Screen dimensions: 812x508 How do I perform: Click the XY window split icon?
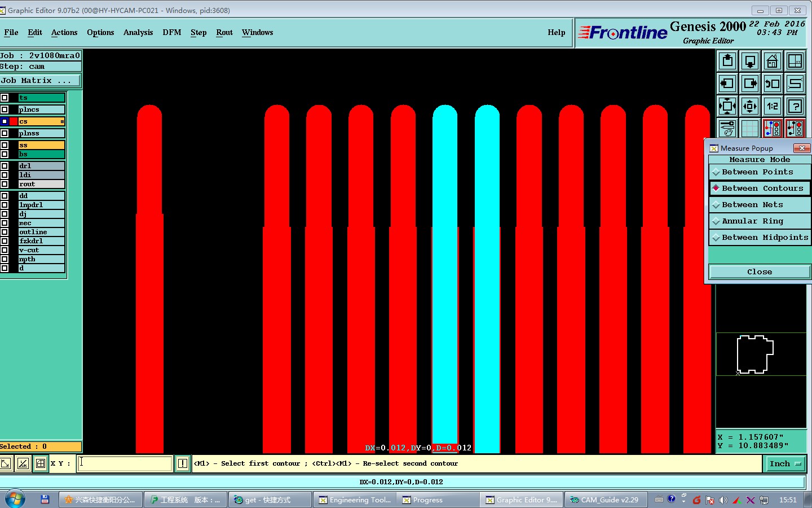795,61
